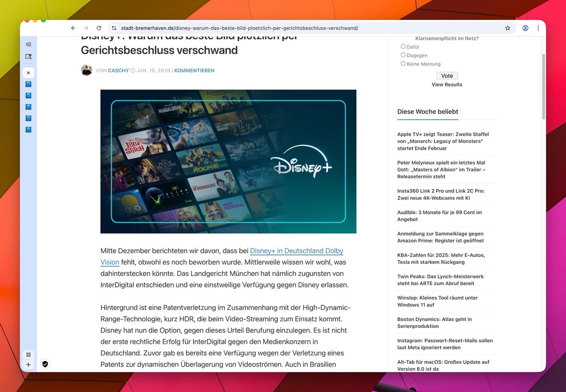This screenshot has width=566, height=392.
Task: Close the active vertical tab
Action: [x=28, y=73]
